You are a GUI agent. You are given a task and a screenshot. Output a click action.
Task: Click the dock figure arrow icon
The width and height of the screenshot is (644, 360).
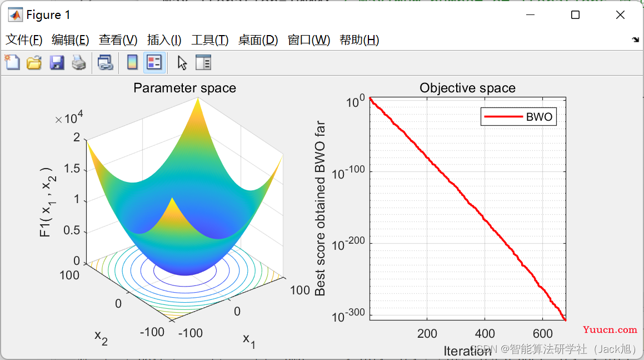coord(635,40)
